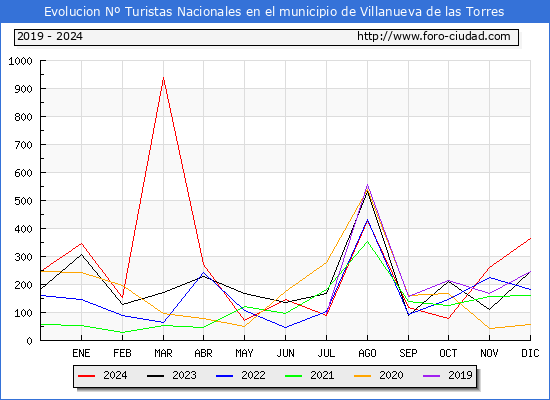This screenshot has width=550, height=400.
Task: Click the 100 value on the y-axis
Action: point(24,313)
